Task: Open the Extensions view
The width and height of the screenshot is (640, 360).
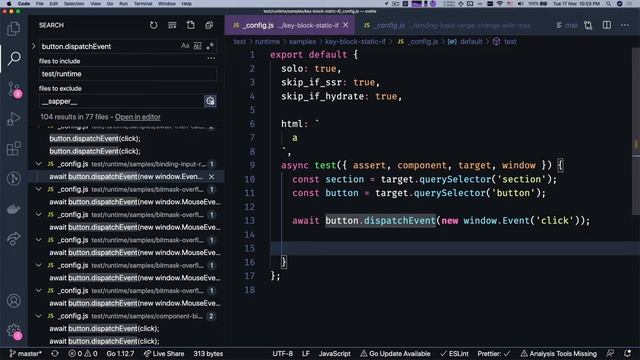Action: (x=14, y=149)
